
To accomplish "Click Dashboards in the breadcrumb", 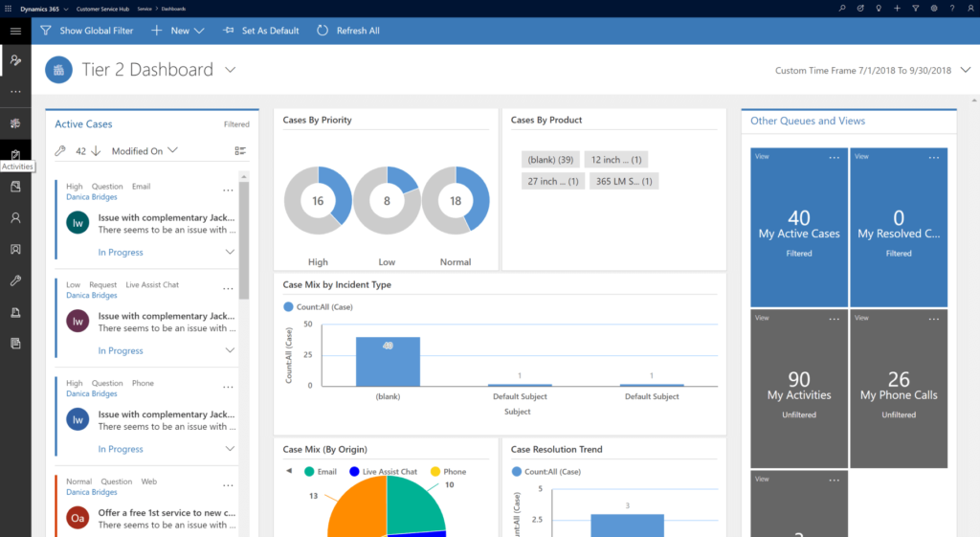I will (x=174, y=9).
